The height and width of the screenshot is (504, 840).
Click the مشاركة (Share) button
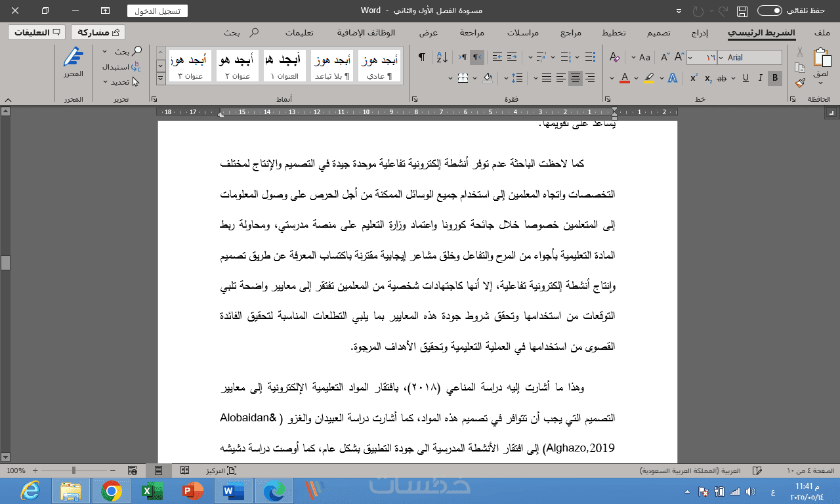coord(98,32)
